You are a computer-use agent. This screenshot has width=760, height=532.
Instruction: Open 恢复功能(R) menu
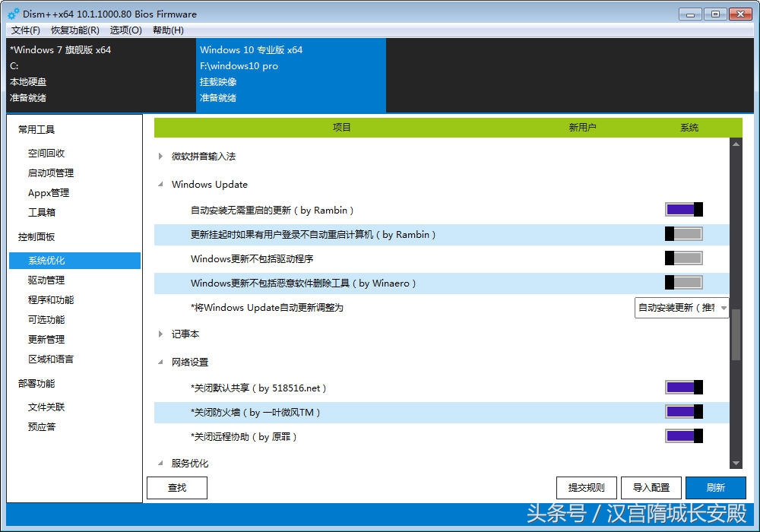[75, 30]
